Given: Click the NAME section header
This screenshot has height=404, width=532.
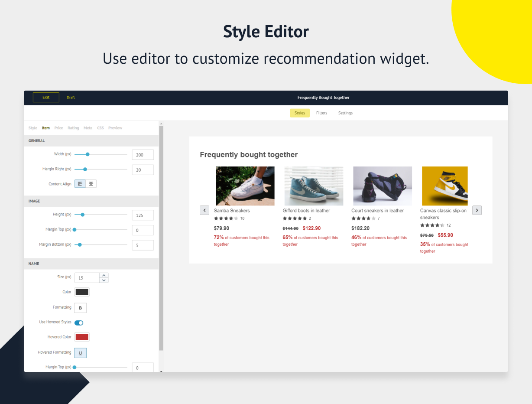Looking at the screenshot, I should [91, 264].
